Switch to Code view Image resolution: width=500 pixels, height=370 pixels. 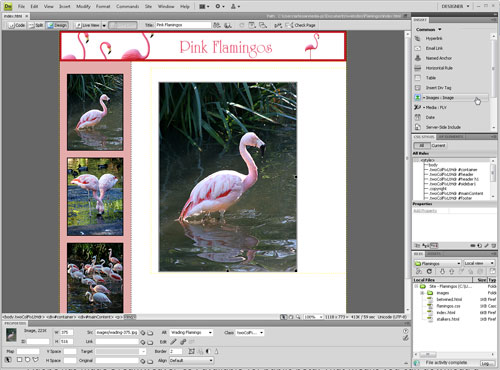[x=17, y=25]
